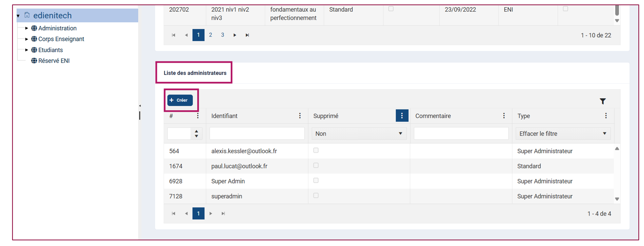Click page 1 in administrators pager
Screen dimensions: 644x246
198,214
